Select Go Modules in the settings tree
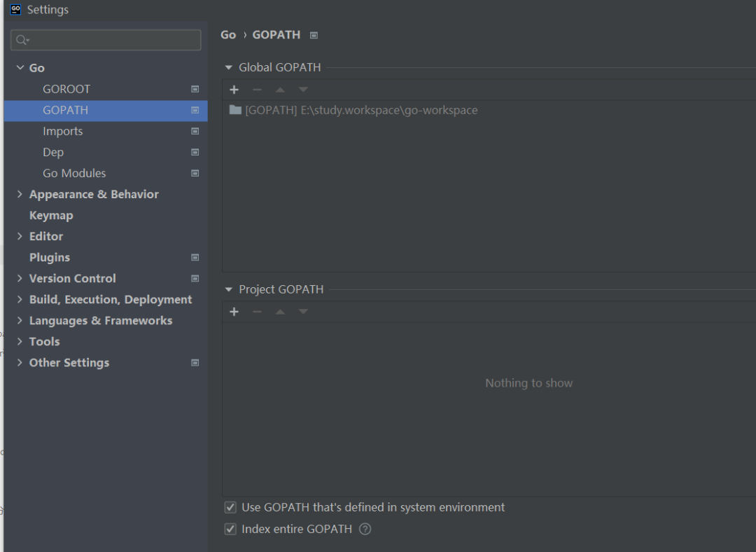Image resolution: width=756 pixels, height=552 pixels. coord(74,173)
